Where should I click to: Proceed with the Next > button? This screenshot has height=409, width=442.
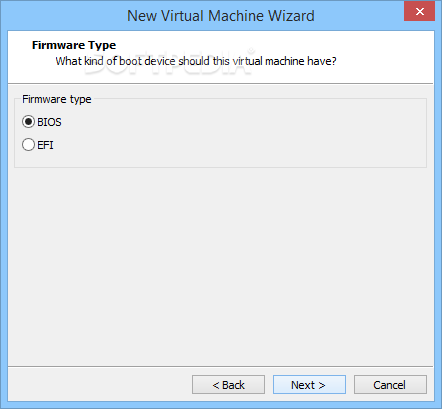pos(309,385)
